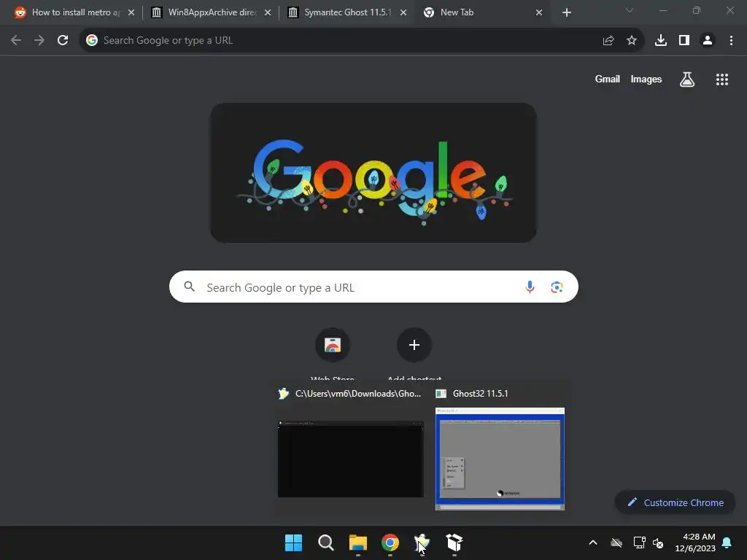
Task: Open the Downloads\Gho... console window preview
Action: click(351, 459)
